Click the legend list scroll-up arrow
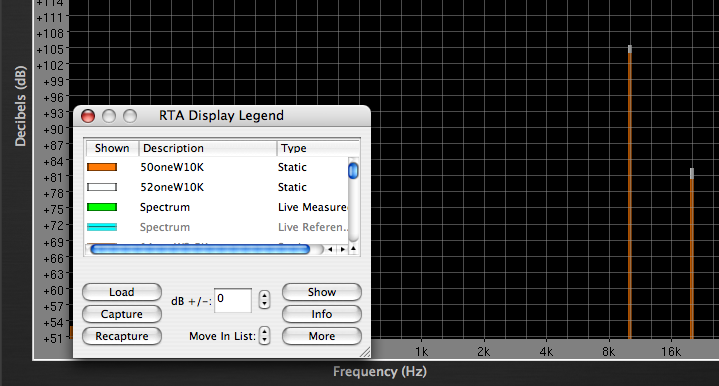719x386 pixels. 353,249
